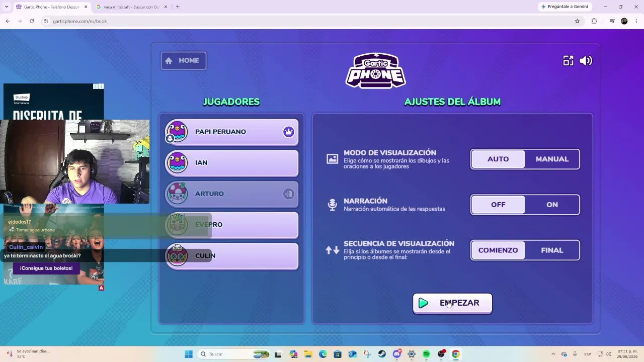The width and height of the screenshot is (644, 362).
Task: Open Snipping Tool from the taskbar
Action: click(367, 354)
